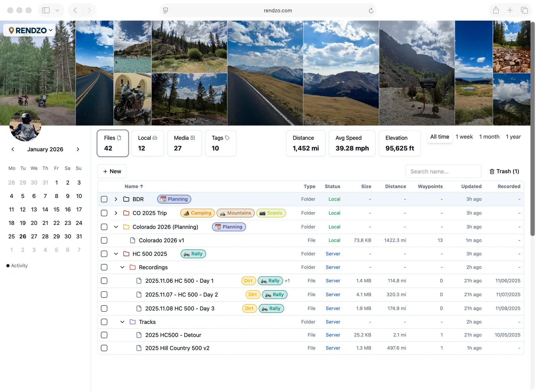Click the Planning calendar badge next to BDR
This screenshot has width=536, height=392.
[x=174, y=199]
